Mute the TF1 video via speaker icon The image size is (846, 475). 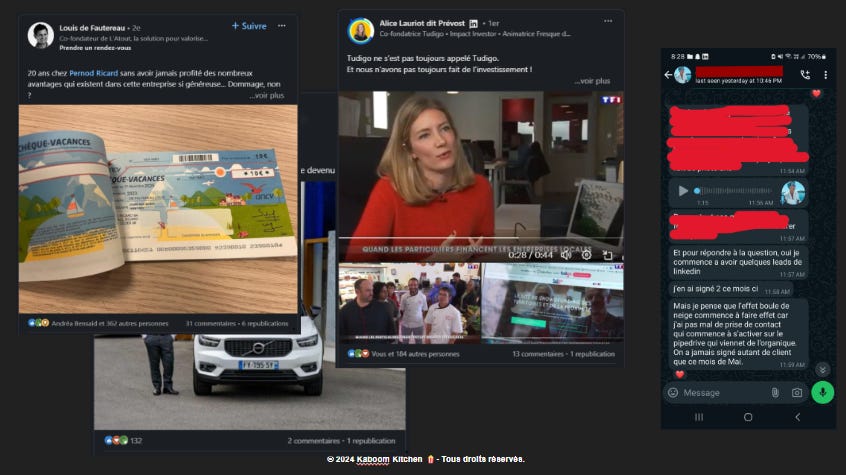565,255
